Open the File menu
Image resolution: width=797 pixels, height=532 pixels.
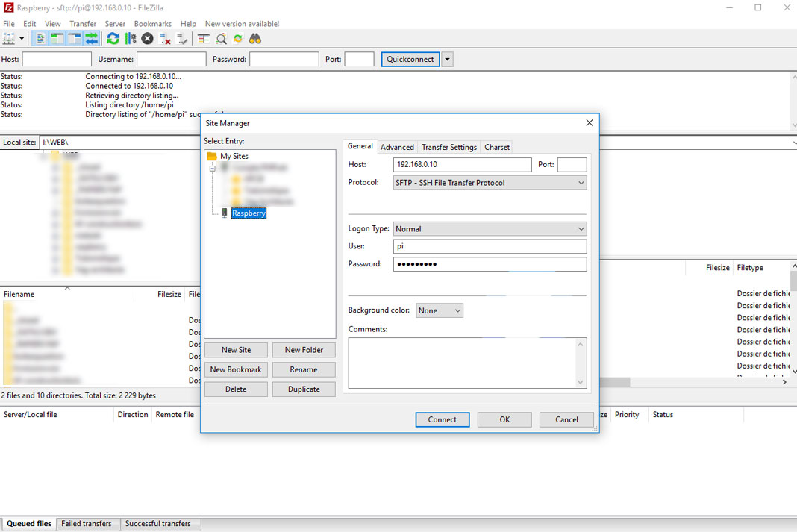[9, 24]
